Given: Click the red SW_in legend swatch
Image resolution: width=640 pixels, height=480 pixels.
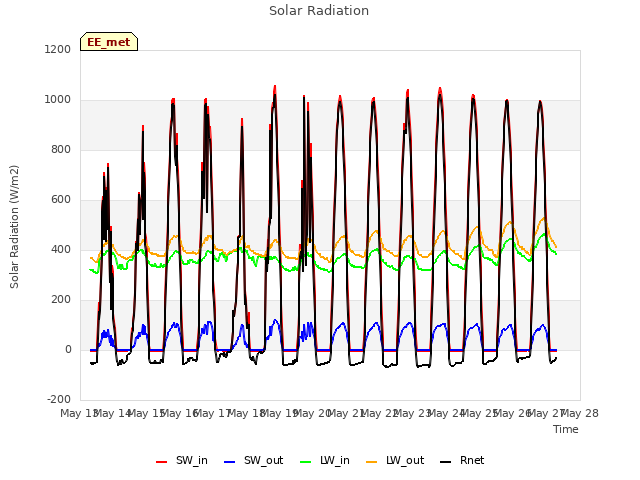Looking at the screenshot, I should [x=162, y=462].
